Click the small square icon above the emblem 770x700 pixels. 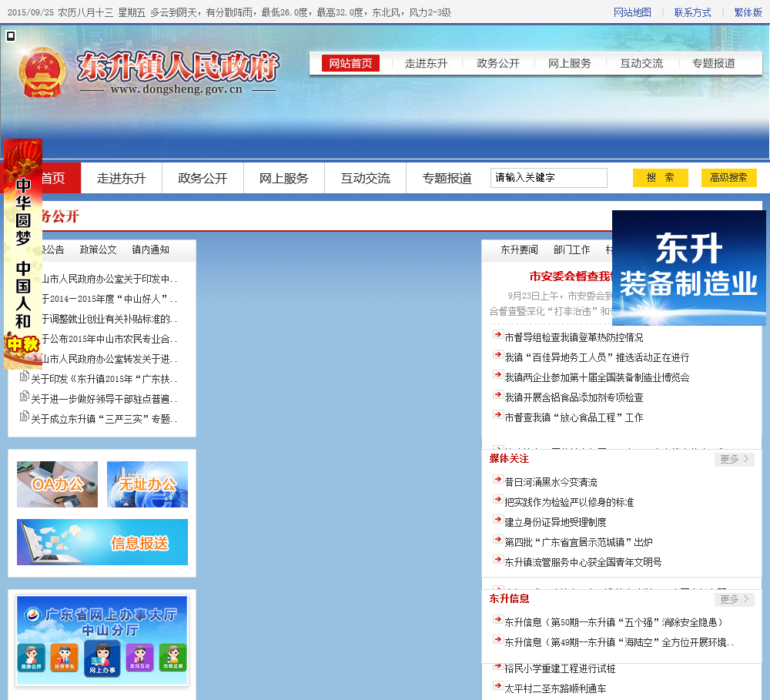click(10, 36)
